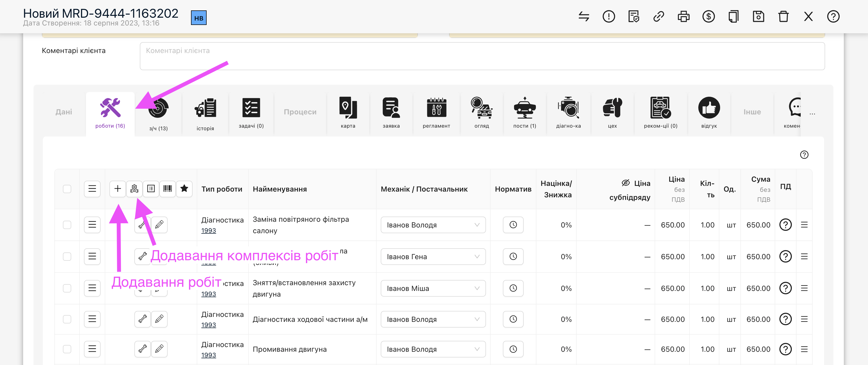Check the Заміна повітряного фільтра row checkbox
868x365 pixels.
pos(67,225)
